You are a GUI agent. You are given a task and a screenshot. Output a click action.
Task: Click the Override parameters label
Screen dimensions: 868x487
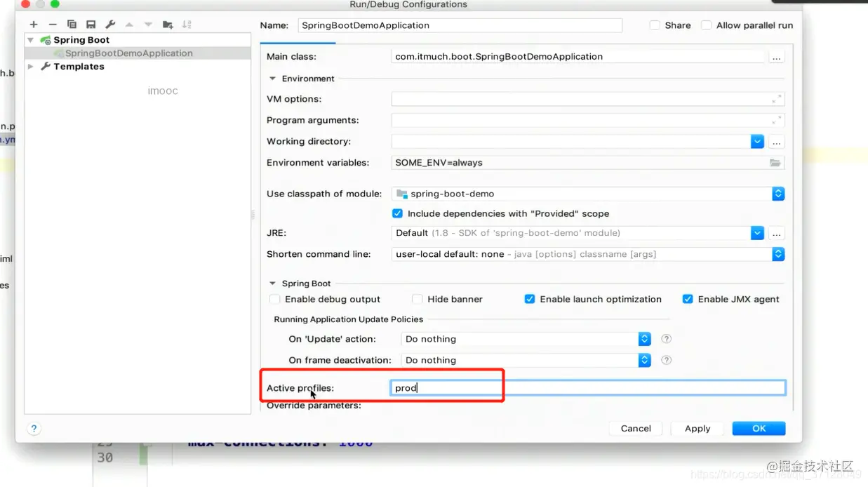(314, 406)
